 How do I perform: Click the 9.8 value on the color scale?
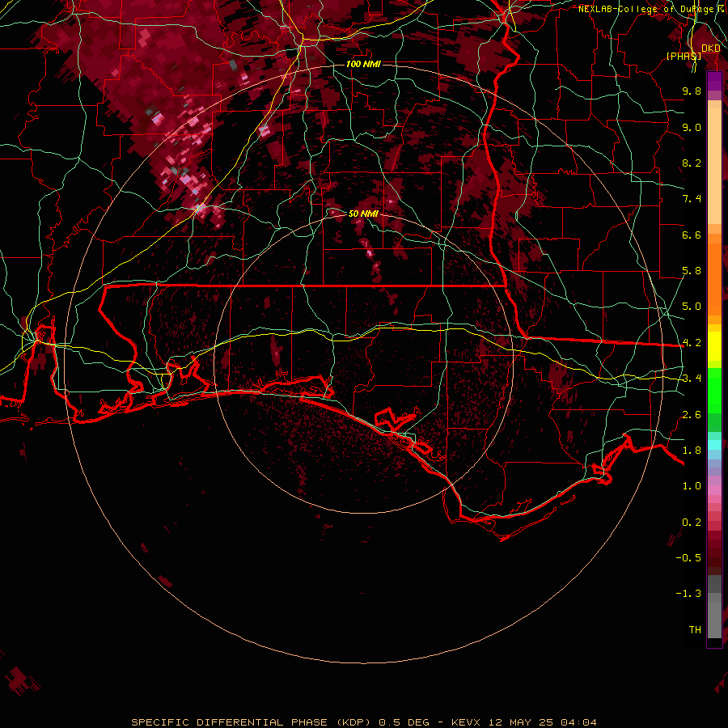point(692,91)
